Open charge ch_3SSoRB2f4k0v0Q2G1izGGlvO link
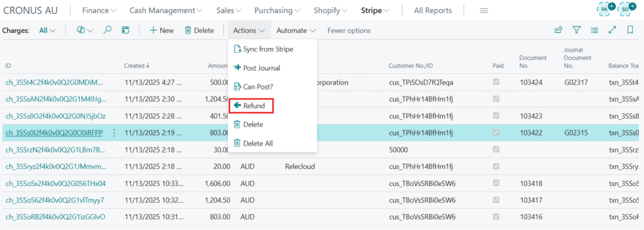The image size is (644, 230). 55,217
